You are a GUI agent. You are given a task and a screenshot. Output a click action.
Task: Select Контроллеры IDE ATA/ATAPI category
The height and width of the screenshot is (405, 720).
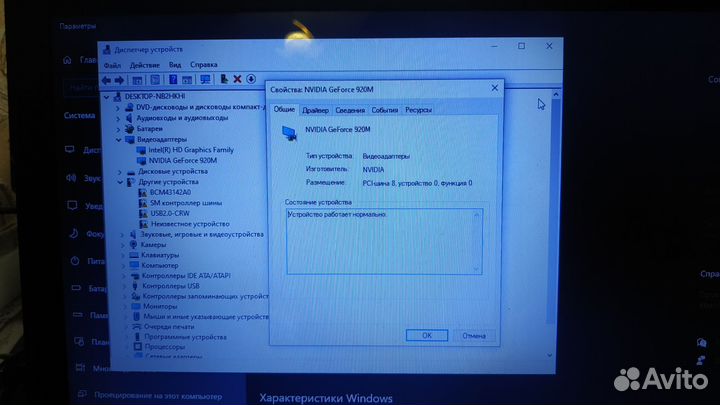click(186, 276)
